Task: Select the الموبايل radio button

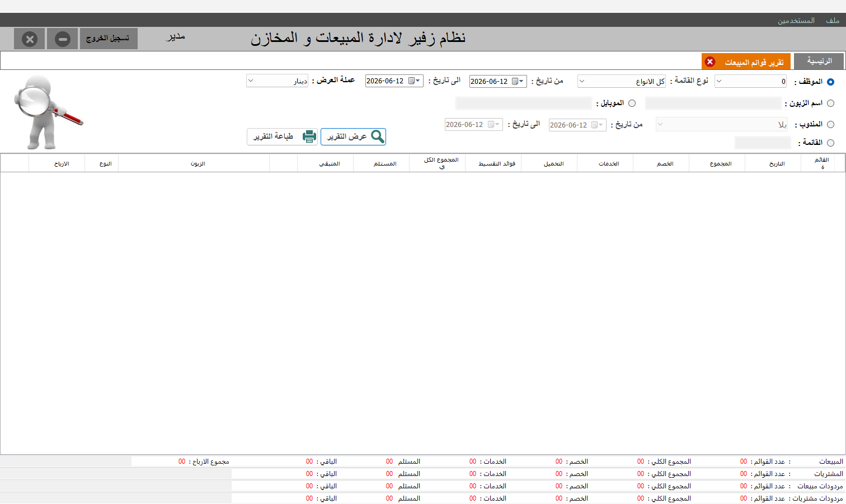Action: (632, 103)
